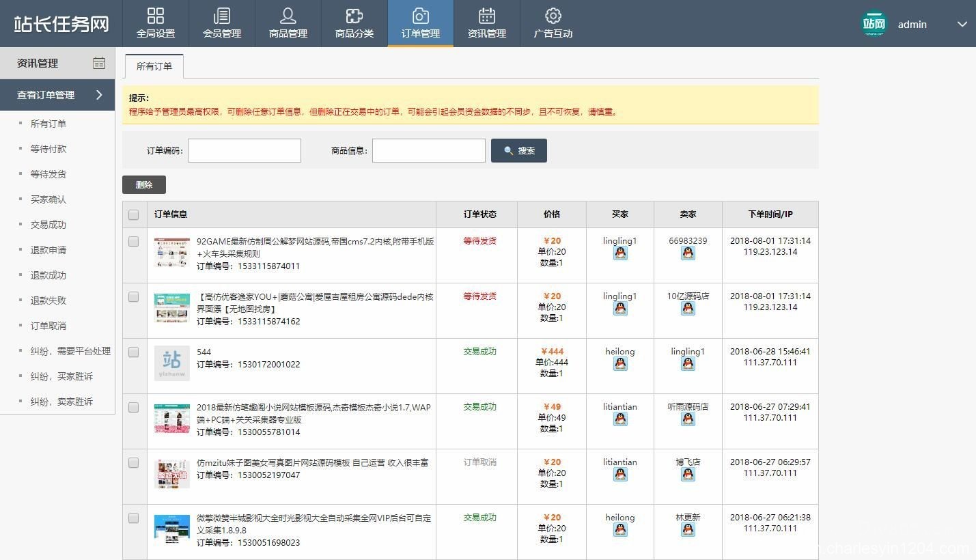Image resolution: width=976 pixels, height=560 pixels.
Task: Open 商品管理 using its contact-book icon
Action: point(288,15)
